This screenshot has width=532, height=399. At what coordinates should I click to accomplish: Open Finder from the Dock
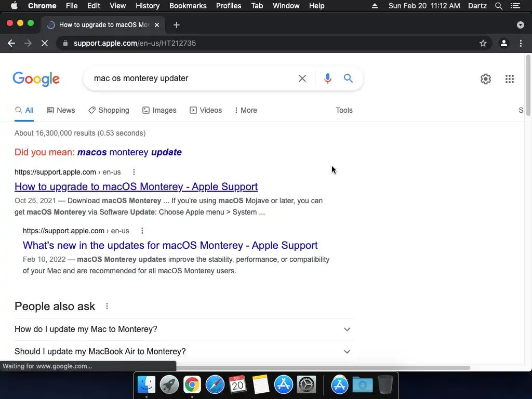146,385
